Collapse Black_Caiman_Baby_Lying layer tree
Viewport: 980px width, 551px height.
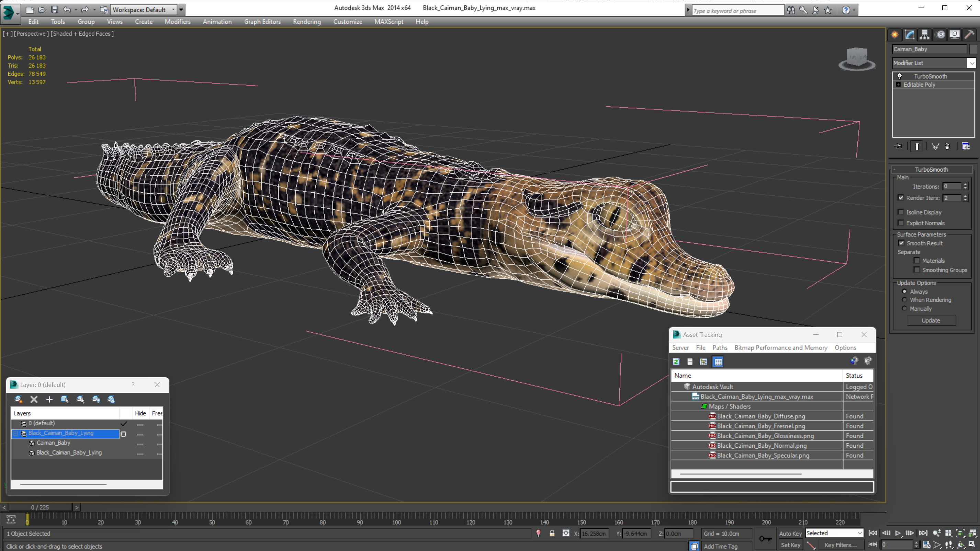[15, 433]
